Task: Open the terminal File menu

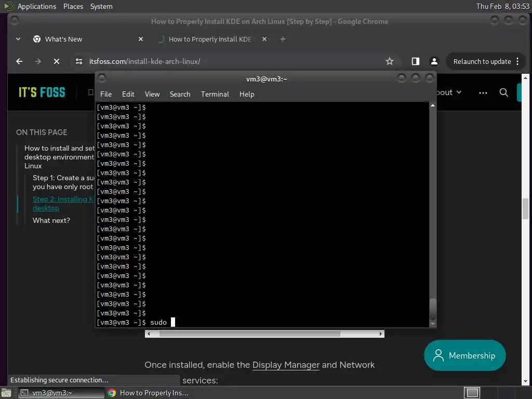Action: click(106, 95)
